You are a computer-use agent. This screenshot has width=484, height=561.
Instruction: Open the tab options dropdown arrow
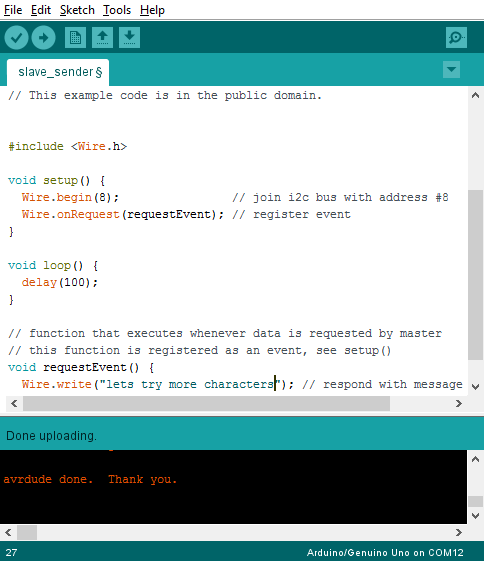point(451,69)
